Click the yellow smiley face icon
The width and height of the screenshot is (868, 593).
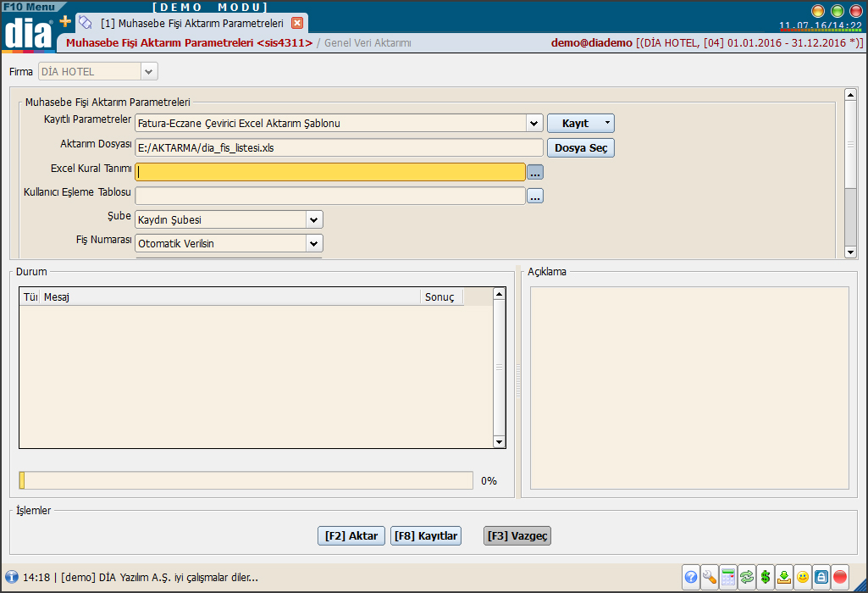803,577
